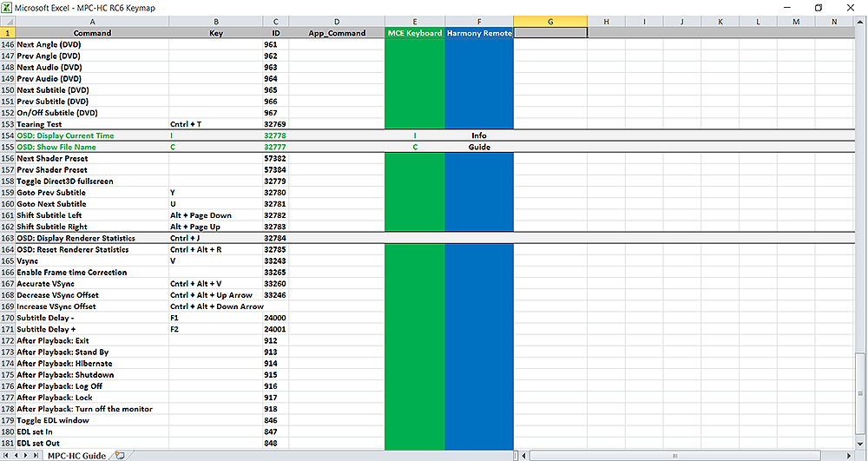Image resolution: width=868 pixels, height=461 pixels.
Task: Go to the next sheet tab arrow
Action: (26, 456)
